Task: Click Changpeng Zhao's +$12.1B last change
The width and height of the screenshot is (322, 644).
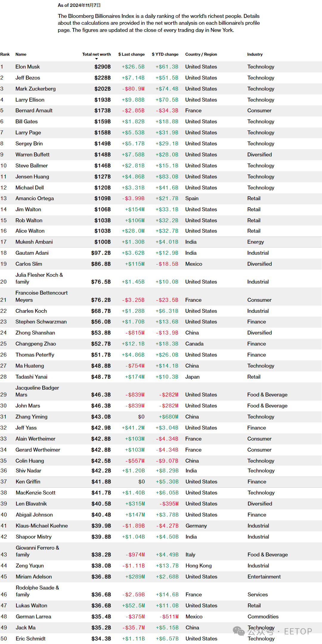Action: [x=133, y=344]
